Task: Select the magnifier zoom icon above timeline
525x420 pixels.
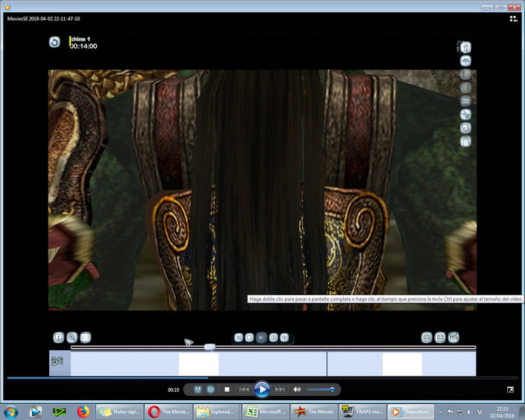Action: click(72, 337)
